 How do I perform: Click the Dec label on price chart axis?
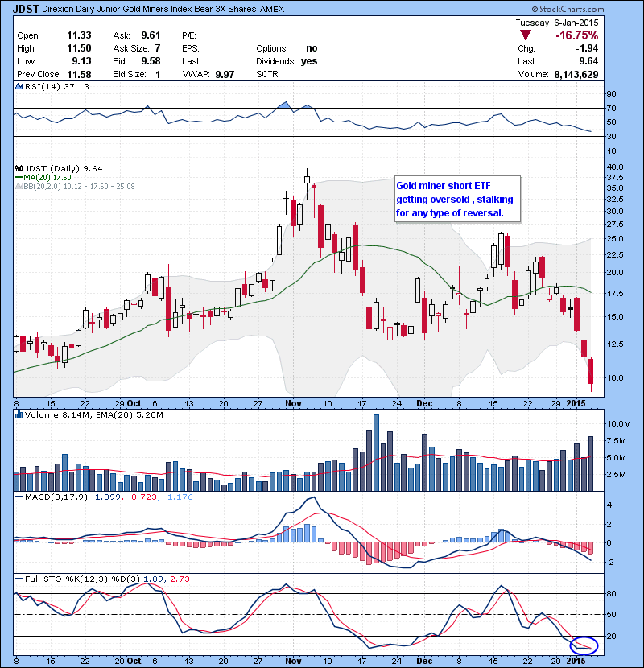(424, 403)
